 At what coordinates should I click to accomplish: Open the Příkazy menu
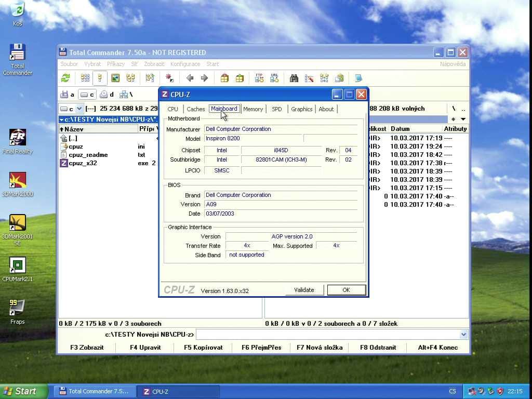coord(116,64)
